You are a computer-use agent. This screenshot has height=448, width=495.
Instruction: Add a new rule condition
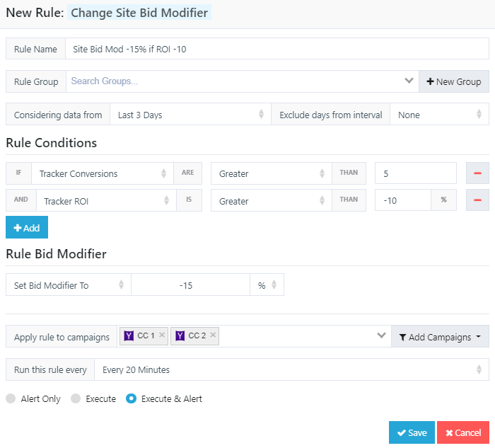pos(27,227)
